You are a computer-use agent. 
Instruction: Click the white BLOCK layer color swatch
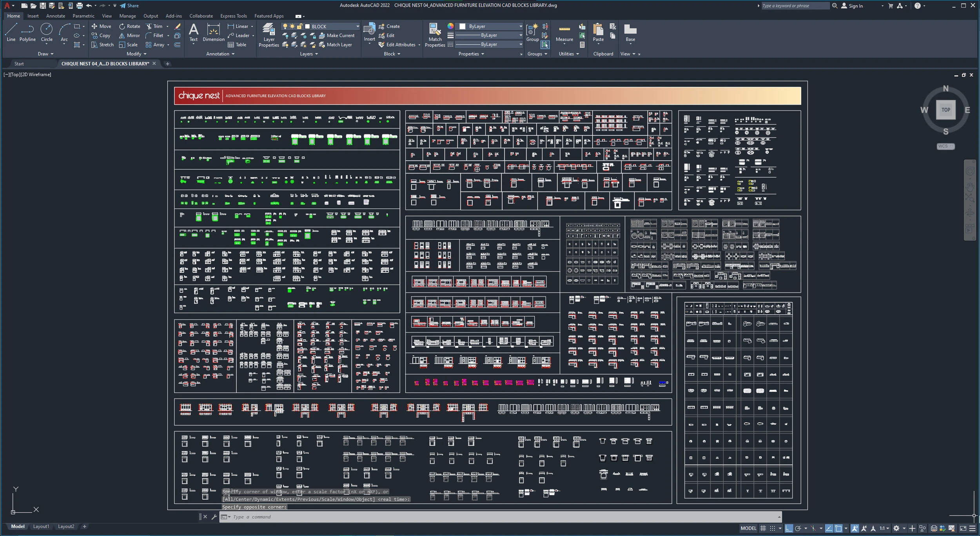click(307, 26)
